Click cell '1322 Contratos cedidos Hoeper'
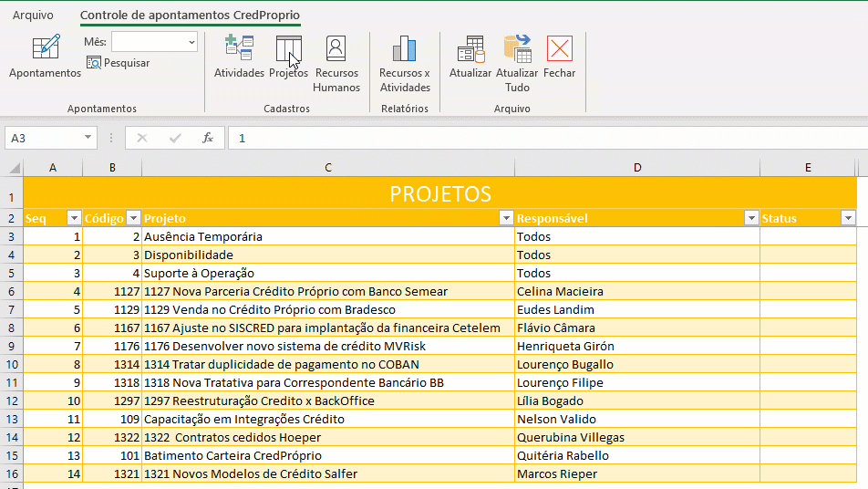Screen dimensions: 868x489 point(328,438)
